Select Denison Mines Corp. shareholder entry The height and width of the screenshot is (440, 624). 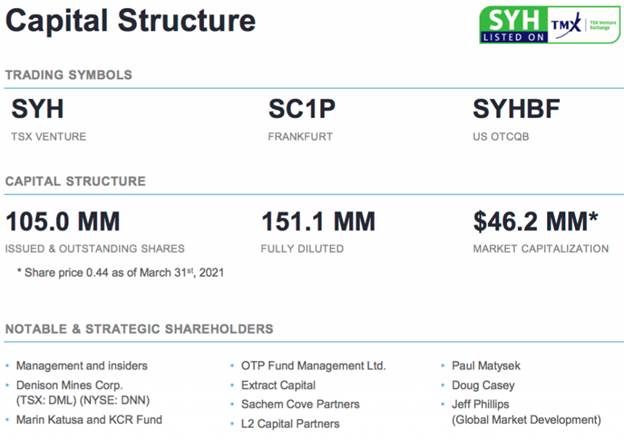[x=83, y=393]
